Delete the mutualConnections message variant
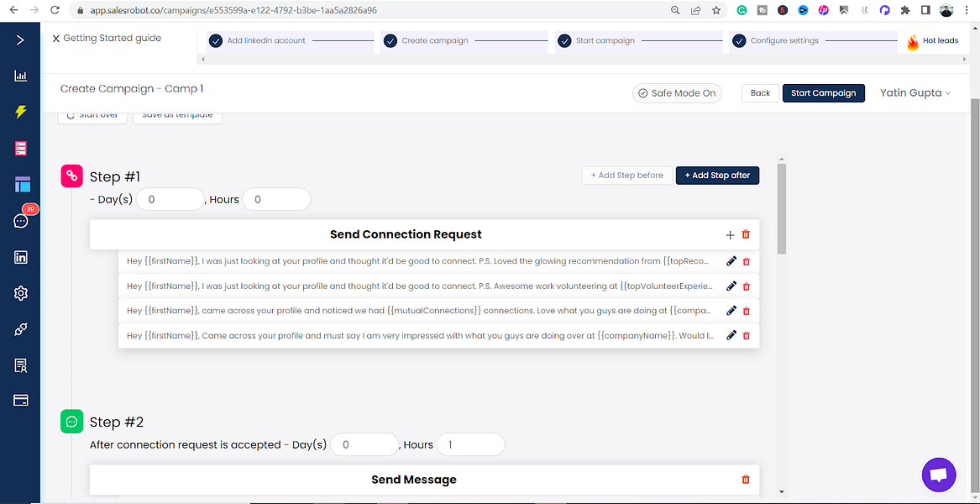The width and height of the screenshot is (980, 504). [746, 311]
